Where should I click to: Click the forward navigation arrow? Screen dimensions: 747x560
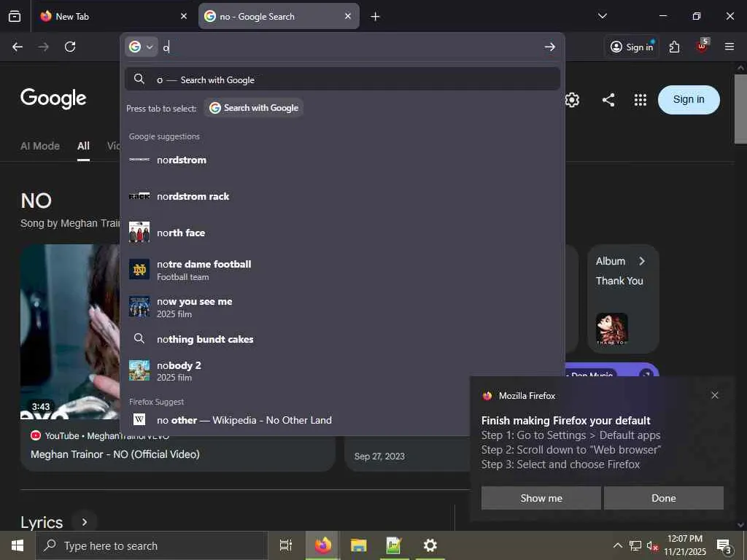coord(43,47)
